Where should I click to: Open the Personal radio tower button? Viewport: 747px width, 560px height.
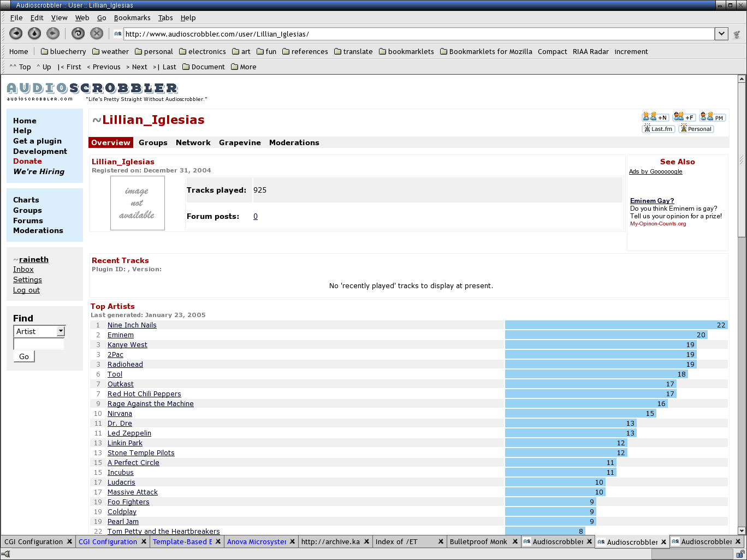[696, 129]
